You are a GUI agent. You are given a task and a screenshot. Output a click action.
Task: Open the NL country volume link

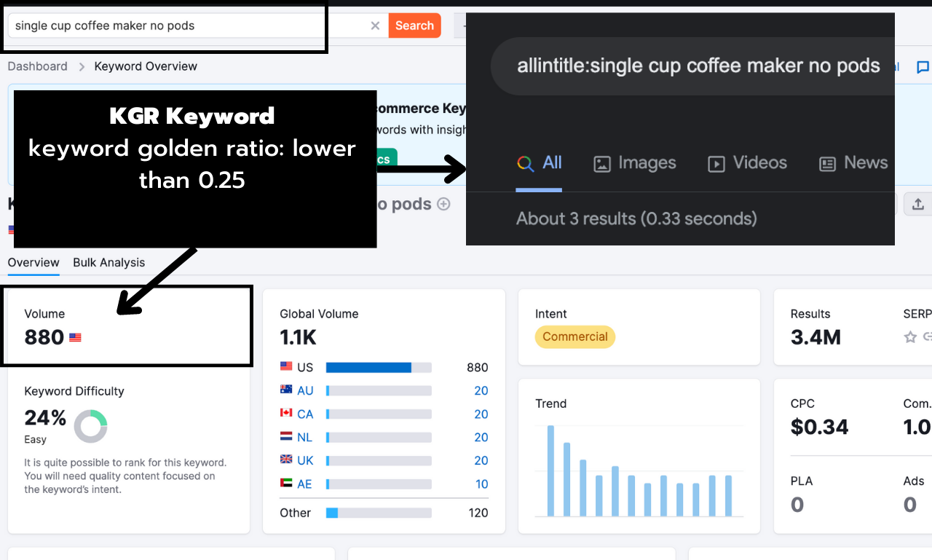click(305, 438)
